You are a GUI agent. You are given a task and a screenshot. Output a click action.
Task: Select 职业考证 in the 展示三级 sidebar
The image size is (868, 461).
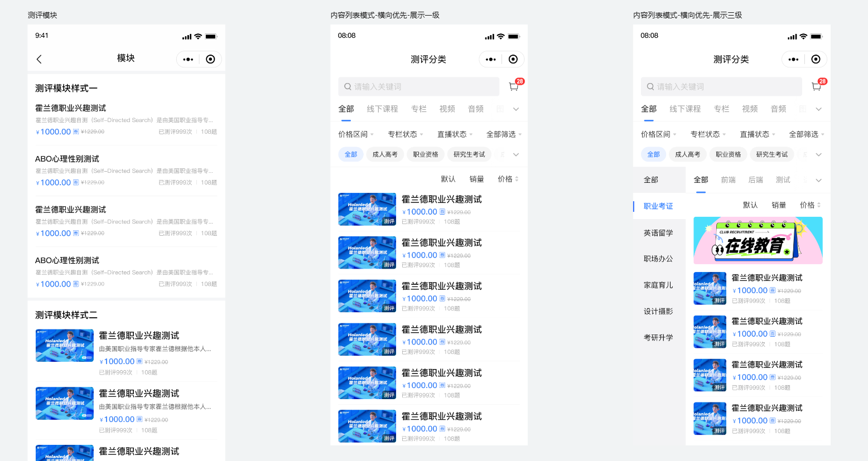coord(658,206)
